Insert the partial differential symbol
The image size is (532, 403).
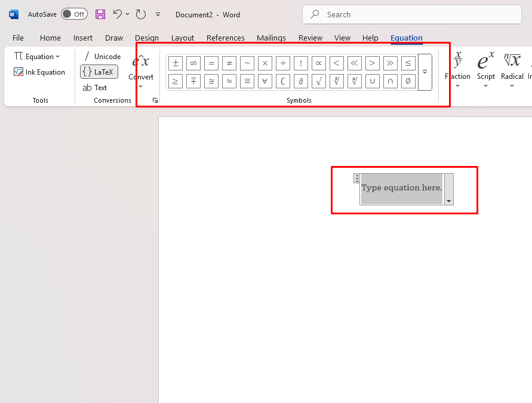(x=301, y=81)
